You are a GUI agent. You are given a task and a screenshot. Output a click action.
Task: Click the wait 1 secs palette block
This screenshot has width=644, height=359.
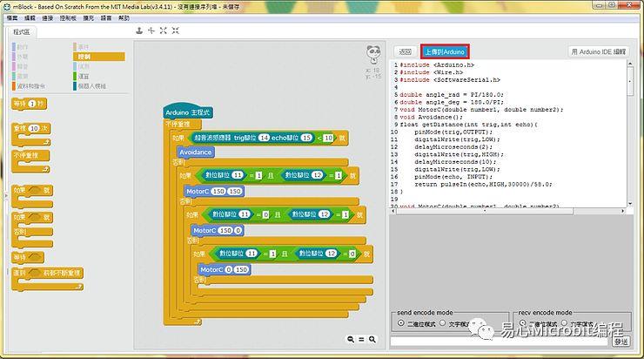(x=30, y=104)
